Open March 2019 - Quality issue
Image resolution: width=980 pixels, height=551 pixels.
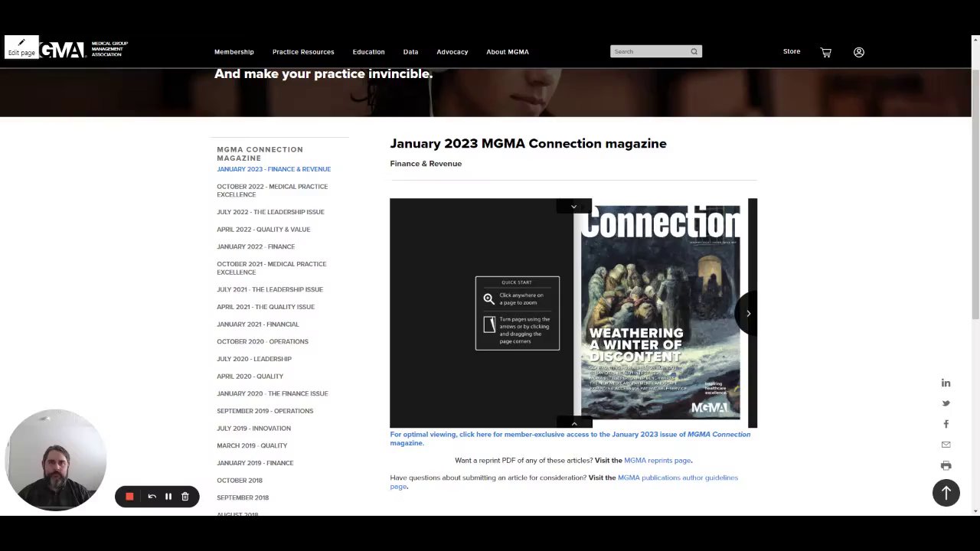click(252, 445)
